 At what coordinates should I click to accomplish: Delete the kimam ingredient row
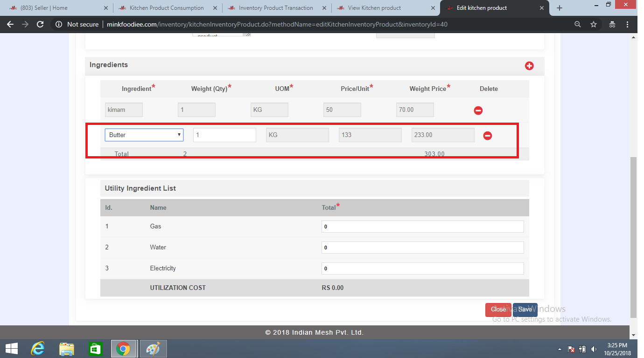click(x=478, y=110)
